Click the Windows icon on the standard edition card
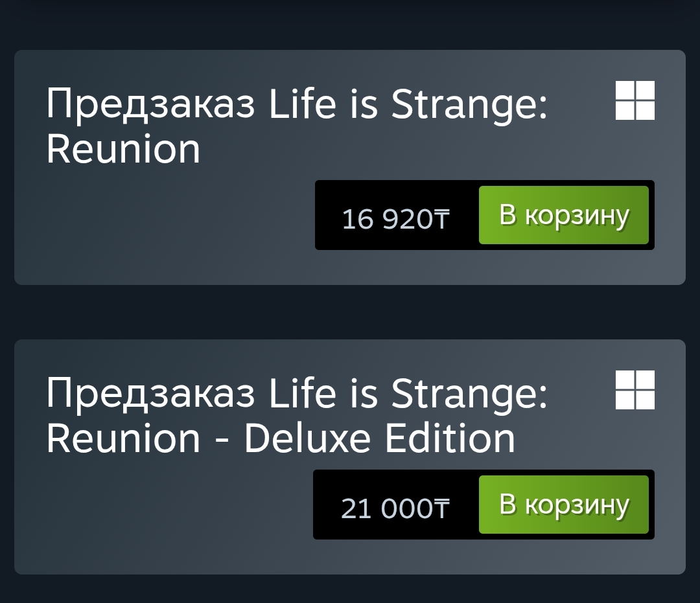This screenshot has width=700, height=603. (x=635, y=101)
